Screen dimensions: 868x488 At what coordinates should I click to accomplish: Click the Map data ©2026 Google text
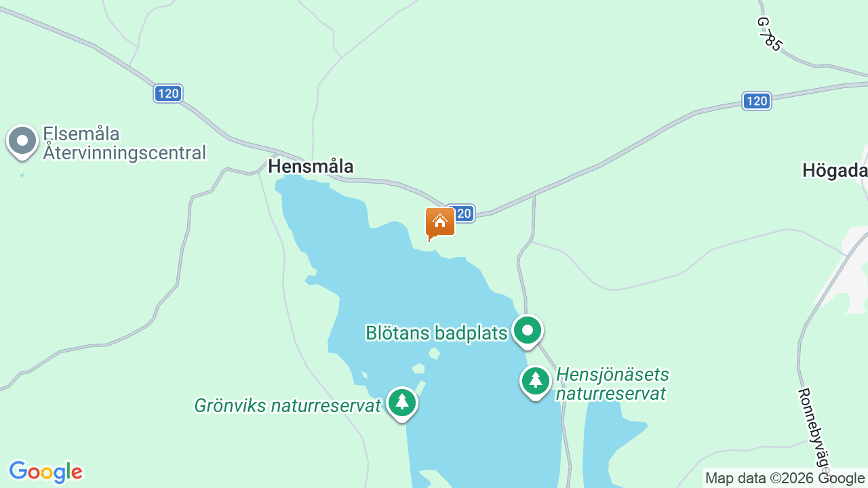coord(785,479)
